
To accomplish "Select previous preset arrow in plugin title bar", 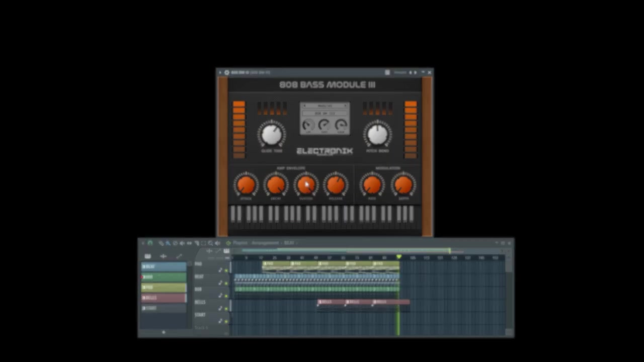I will tap(411, 72).
